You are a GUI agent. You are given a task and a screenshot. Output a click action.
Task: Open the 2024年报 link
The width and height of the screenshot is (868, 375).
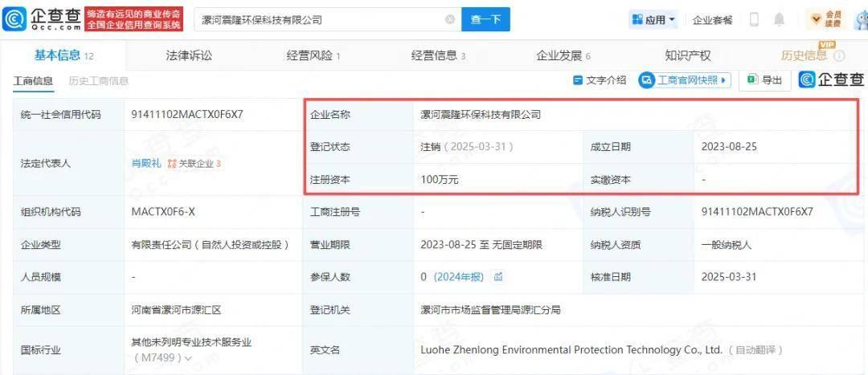coord(458,276)
